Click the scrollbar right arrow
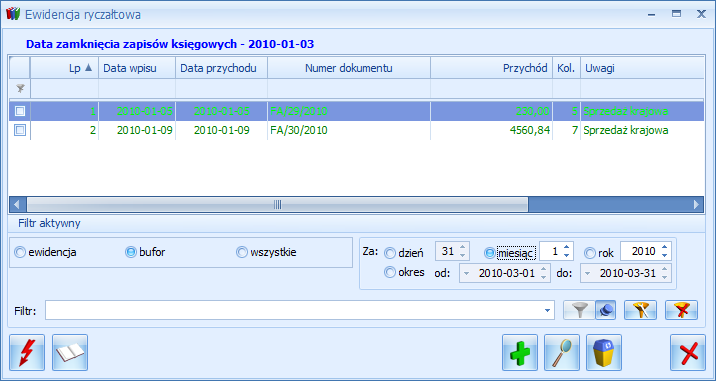This screenshot has height=381, width=716. (696, 204)
